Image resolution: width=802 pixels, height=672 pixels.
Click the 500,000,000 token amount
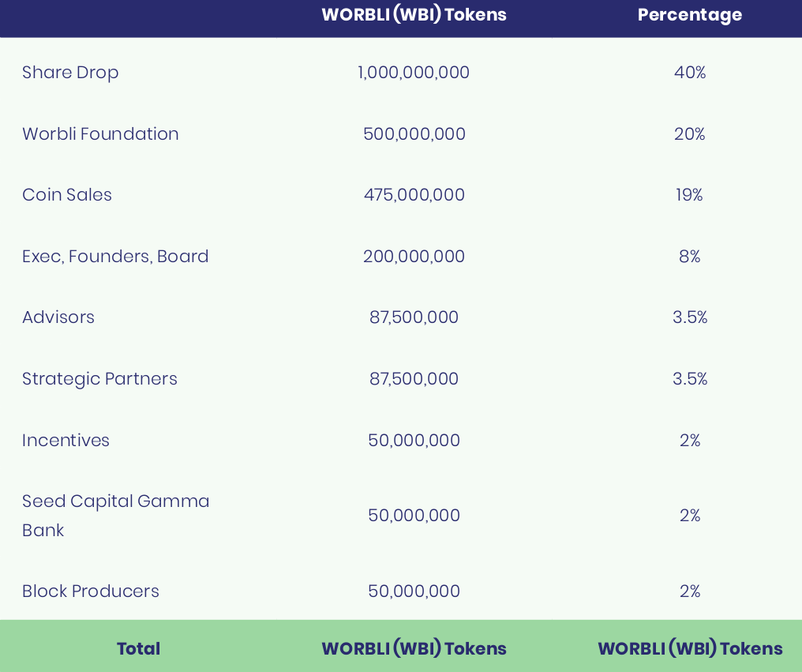(414, 133)
